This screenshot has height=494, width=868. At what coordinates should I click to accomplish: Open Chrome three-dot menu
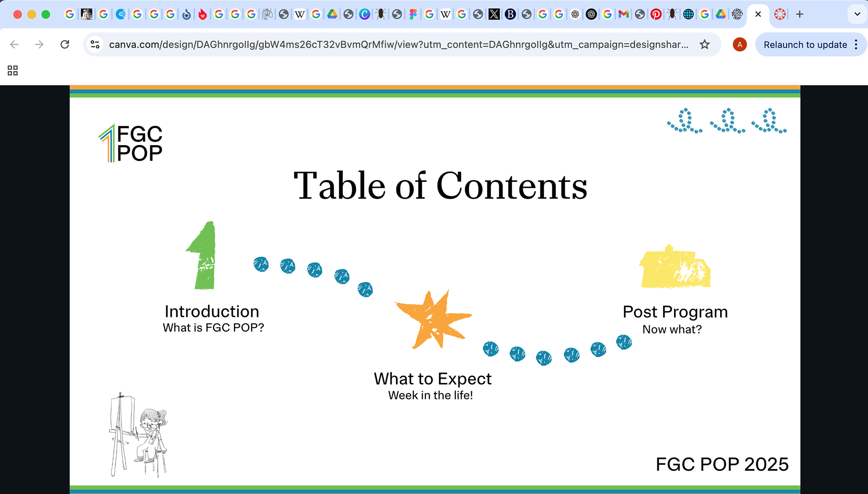pyautogui.click(x=856, y=44)
